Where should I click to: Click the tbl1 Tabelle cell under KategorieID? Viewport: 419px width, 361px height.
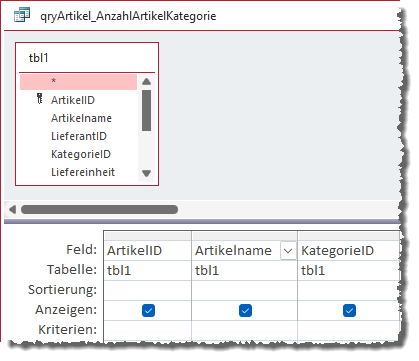tap(348, 270)
